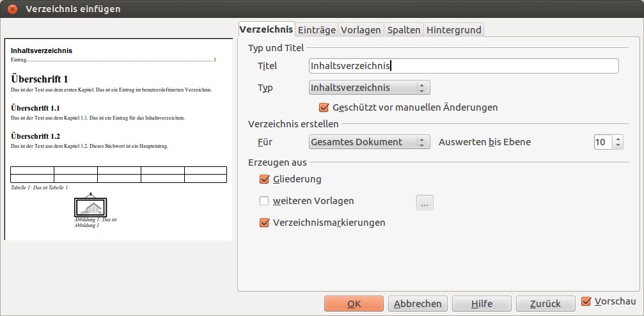Open help with the Hilfe button
644x316 pixels.
pos(482,304)
